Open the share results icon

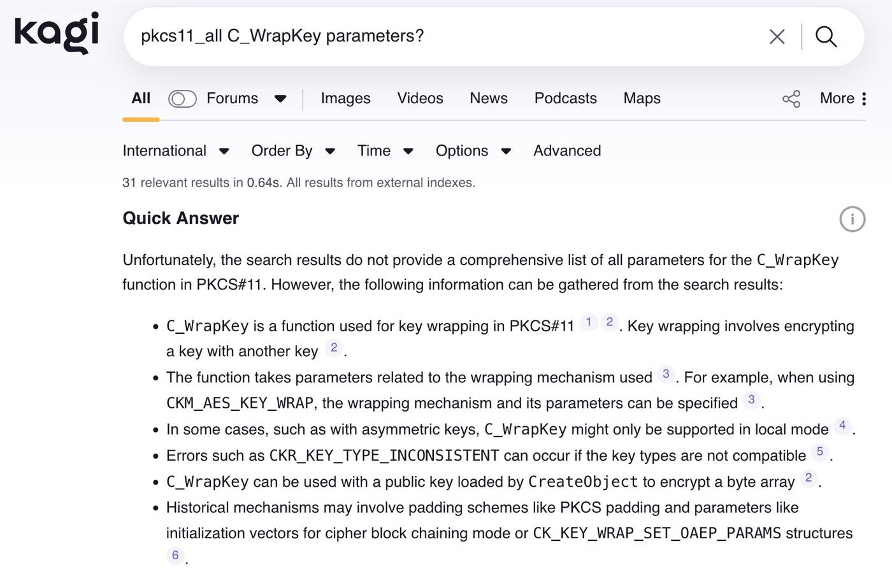[x=791, y=99]
